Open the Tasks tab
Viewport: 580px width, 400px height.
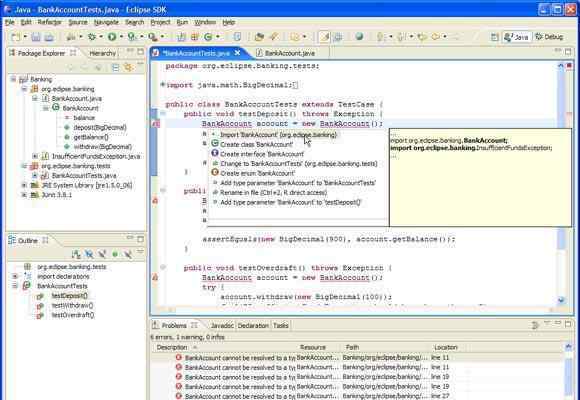280,325
